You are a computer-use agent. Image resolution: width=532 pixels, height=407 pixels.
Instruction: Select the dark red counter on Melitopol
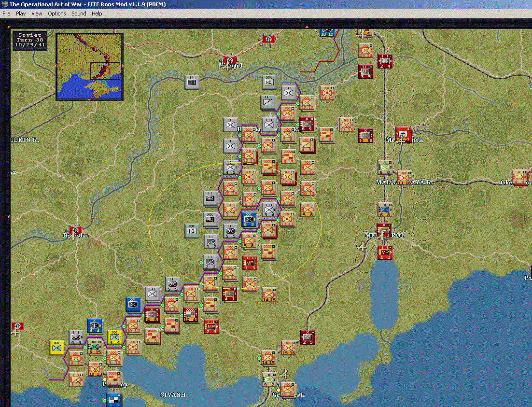[384, 230]
